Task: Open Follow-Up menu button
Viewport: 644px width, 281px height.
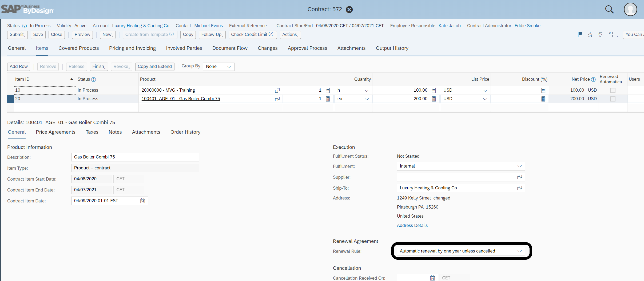Action: [x=212, y=35]
